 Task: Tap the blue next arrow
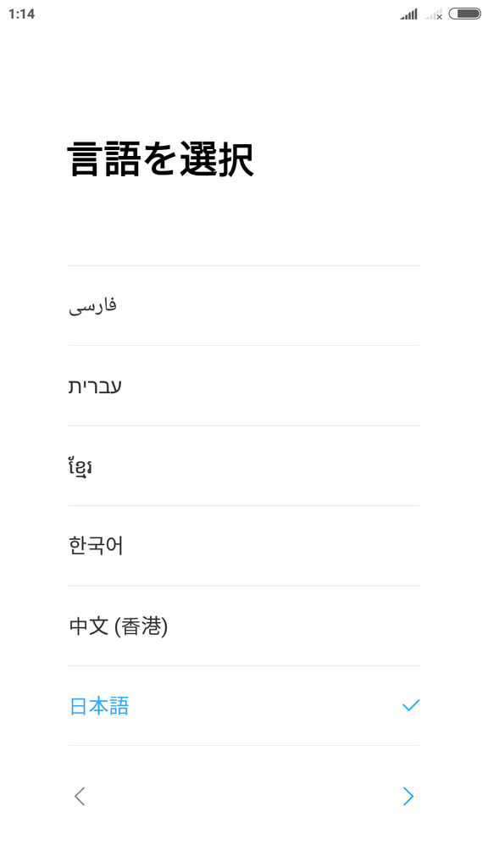click(408, 796)
